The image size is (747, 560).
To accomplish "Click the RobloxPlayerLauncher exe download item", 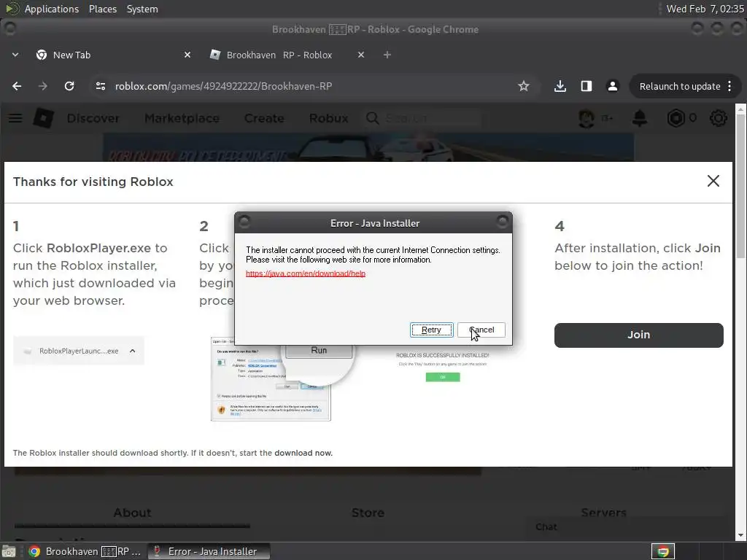I will point(79,351).
